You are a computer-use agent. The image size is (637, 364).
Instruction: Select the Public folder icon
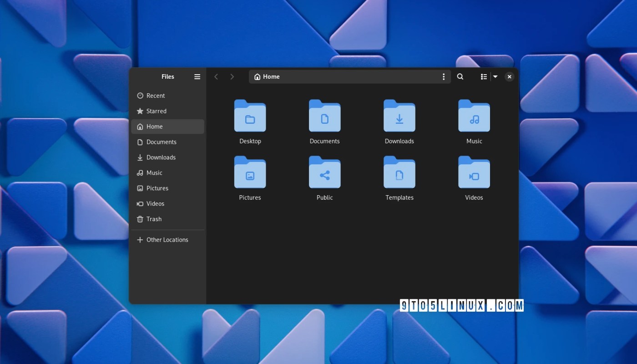click(x=325, y=172)
